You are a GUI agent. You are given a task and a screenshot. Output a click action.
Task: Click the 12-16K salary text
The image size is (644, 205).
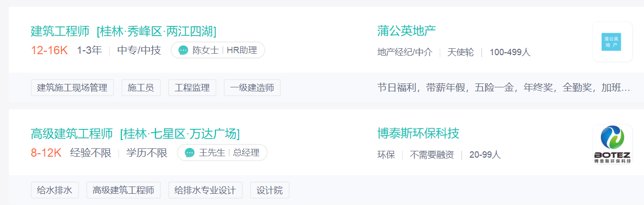(x=49, y=50)
